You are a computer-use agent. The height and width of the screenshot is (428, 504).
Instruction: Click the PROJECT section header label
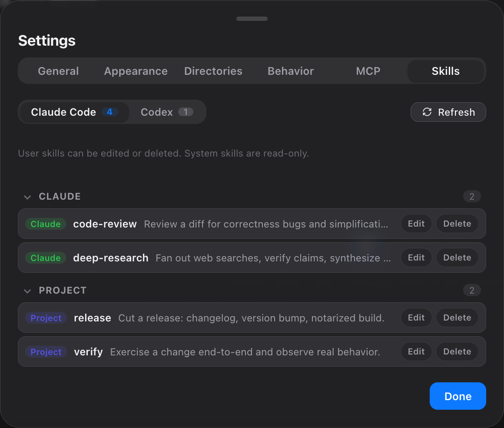[63, 290]
